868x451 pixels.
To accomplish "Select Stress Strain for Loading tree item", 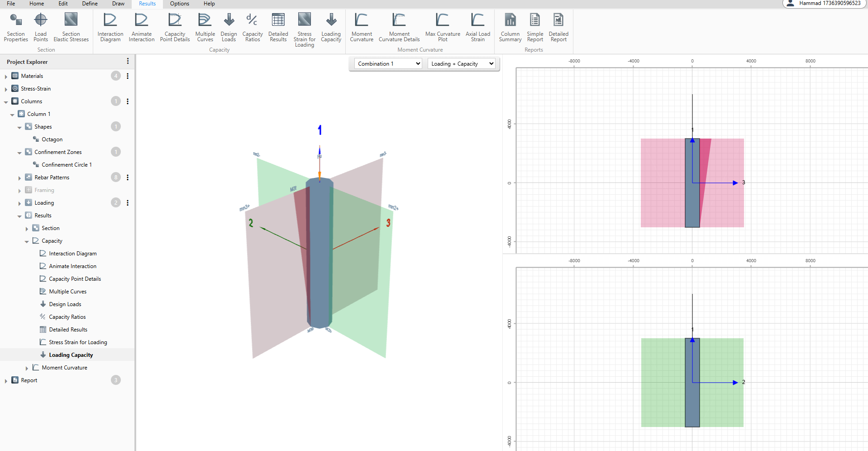I will (78, 342).
